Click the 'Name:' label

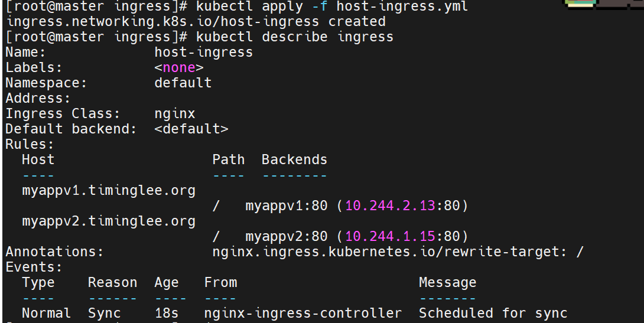click(x=25, y=52)
